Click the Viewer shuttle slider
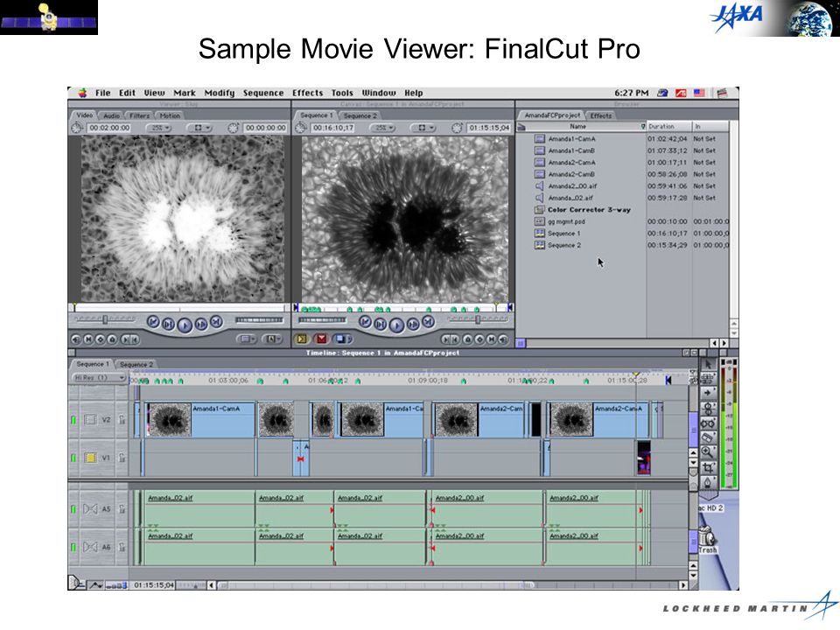840x630 pixels. point(104,318)
